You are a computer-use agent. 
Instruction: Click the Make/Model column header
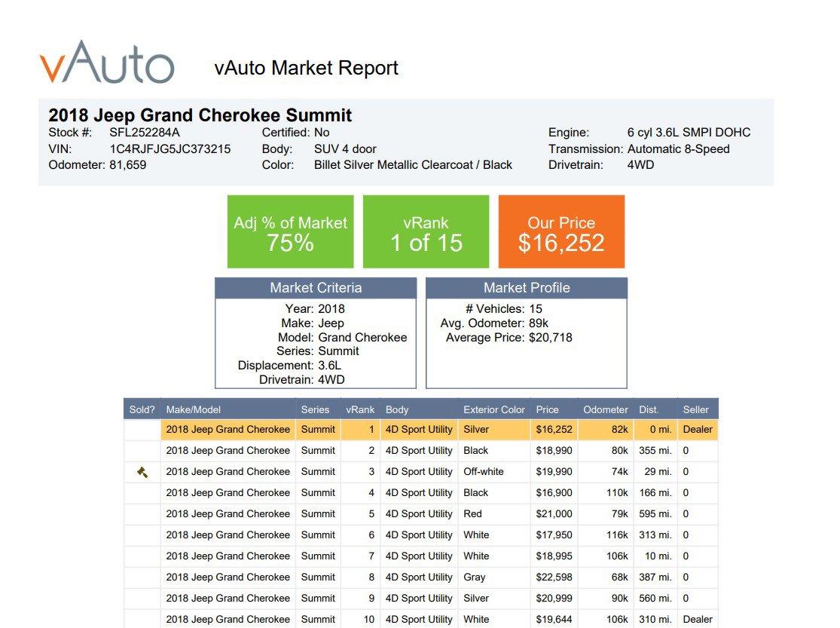(x=194, y=409)
